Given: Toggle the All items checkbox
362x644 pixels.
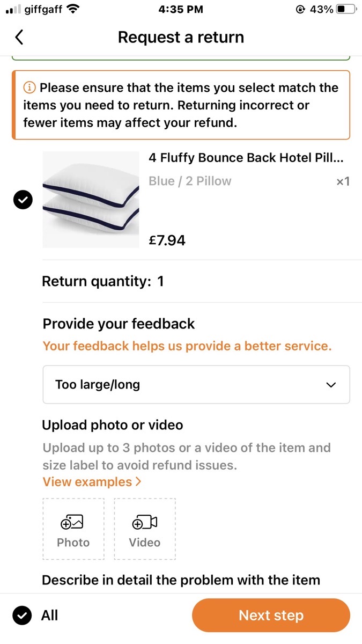Looking at the screenshot, I should click(x=23, y=615).
